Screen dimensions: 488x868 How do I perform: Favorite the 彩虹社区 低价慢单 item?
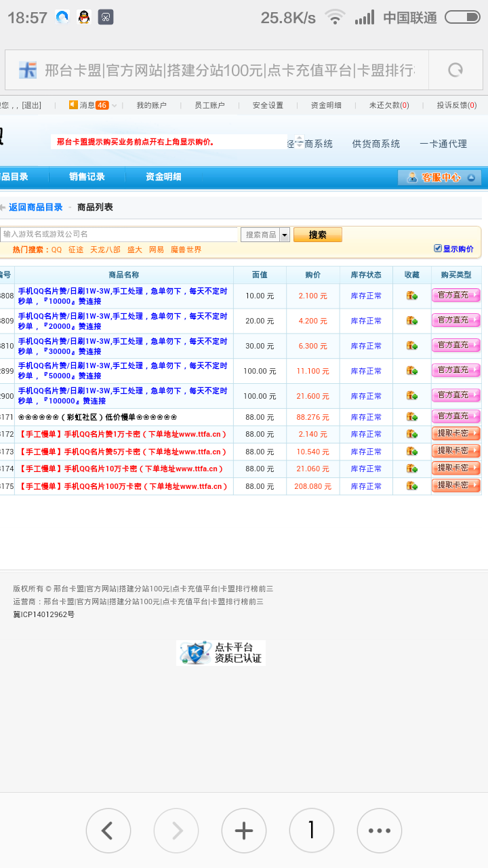point(411,417)
